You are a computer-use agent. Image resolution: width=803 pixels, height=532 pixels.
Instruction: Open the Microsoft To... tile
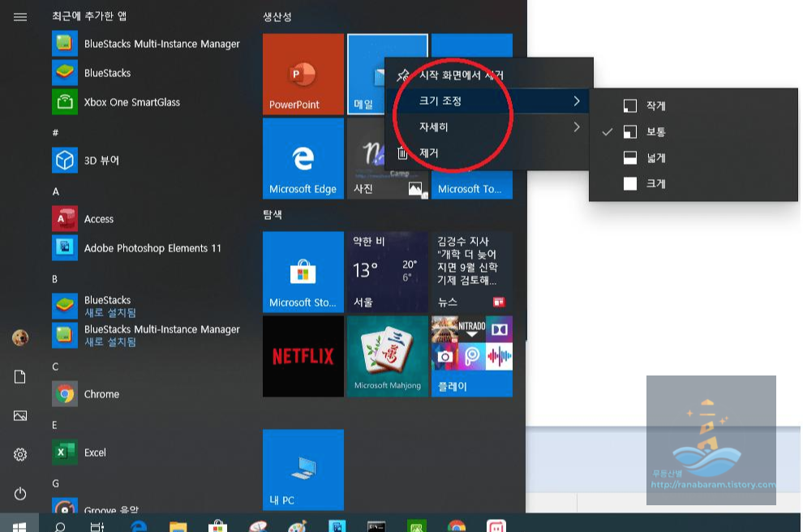point(471,185)
